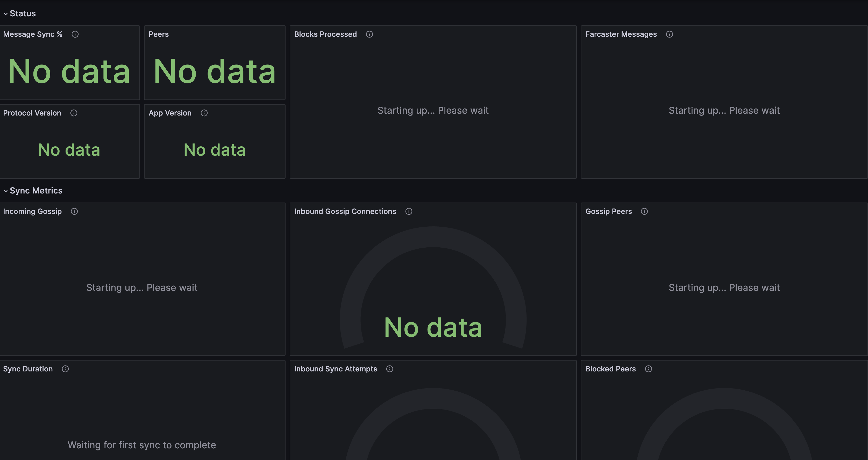Click the Inbound Sync Attempts panel title
Viewport: 868px width, 460px height.
point(336,369)
